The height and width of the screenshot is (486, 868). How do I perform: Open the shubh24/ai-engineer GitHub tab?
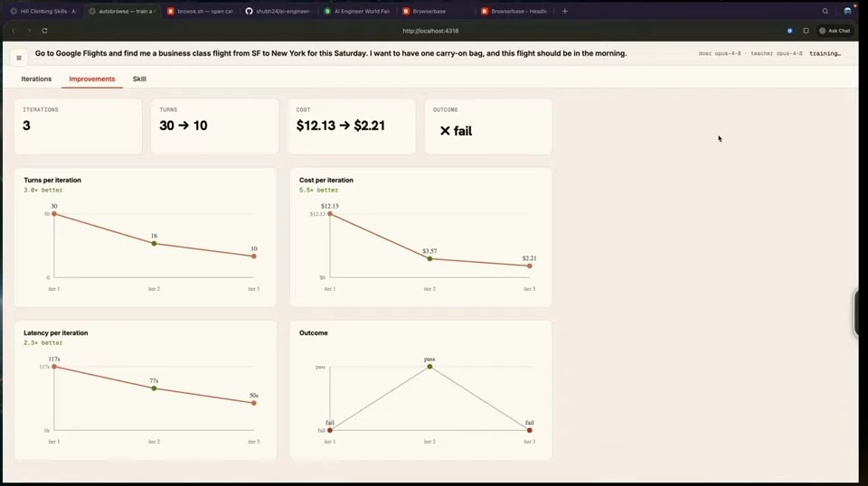(279, 11)
